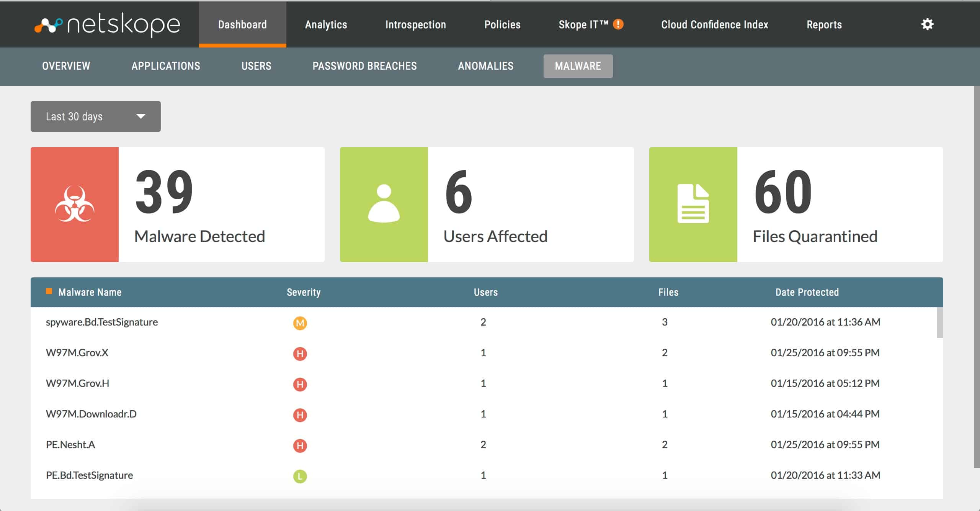980x511 pixels.
Task: Open the Policies menu
Action: [x=502, y=25]
